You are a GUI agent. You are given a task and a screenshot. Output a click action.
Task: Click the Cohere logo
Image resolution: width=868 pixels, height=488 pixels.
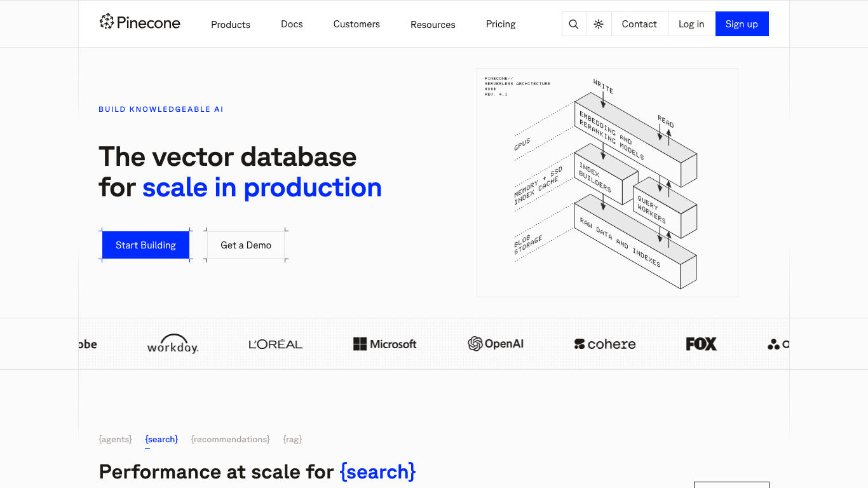[x=605, y=344]
